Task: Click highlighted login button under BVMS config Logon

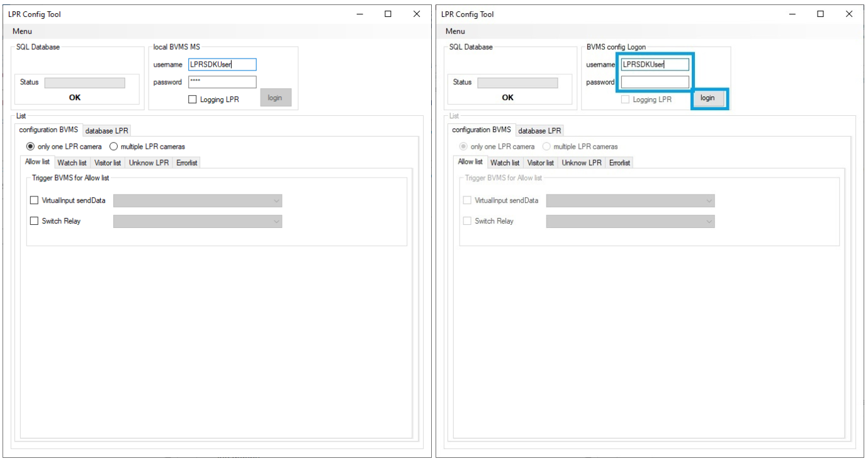Action: tap(707, 98)
